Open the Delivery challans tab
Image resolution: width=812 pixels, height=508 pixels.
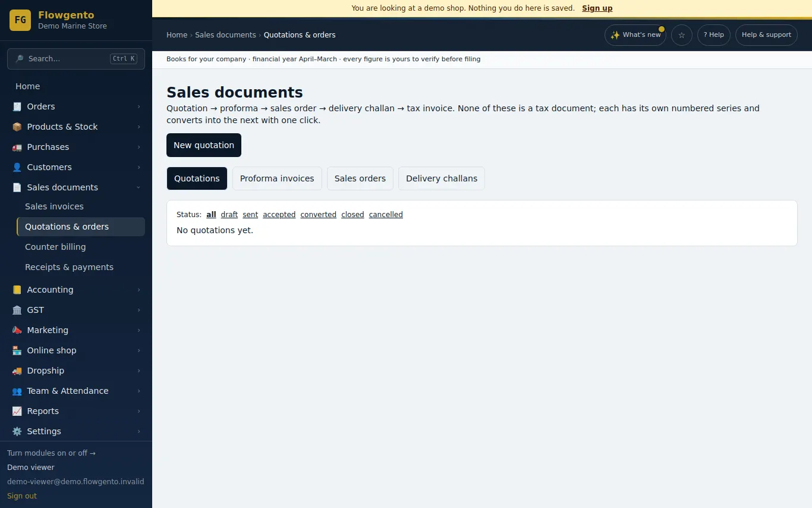click(x=442, y=178)
